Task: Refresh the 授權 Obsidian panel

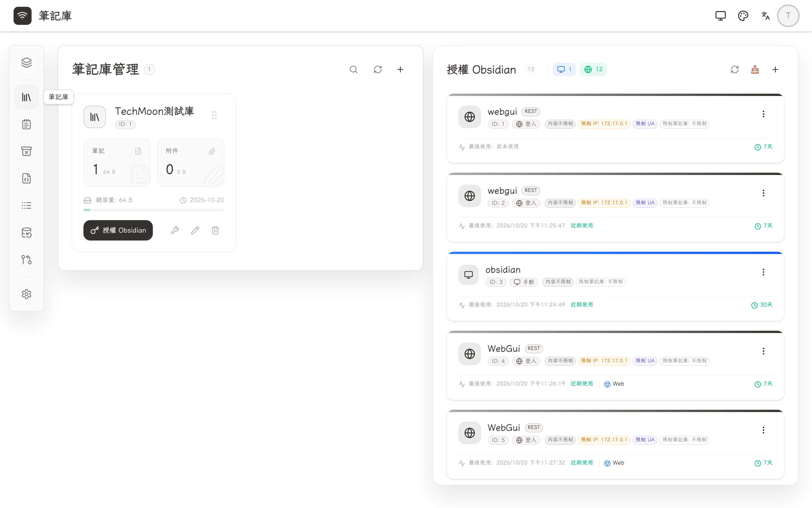Action: (735, 69)
